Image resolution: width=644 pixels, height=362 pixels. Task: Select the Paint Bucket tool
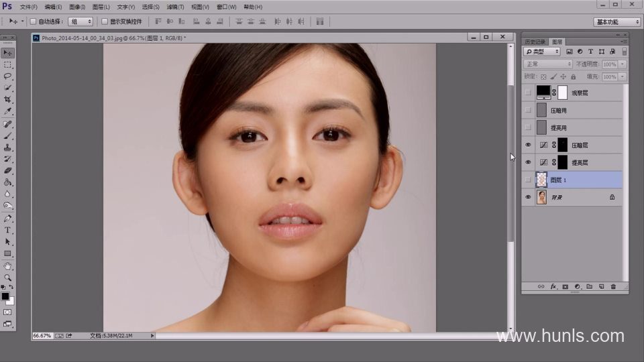click(8, 182)
